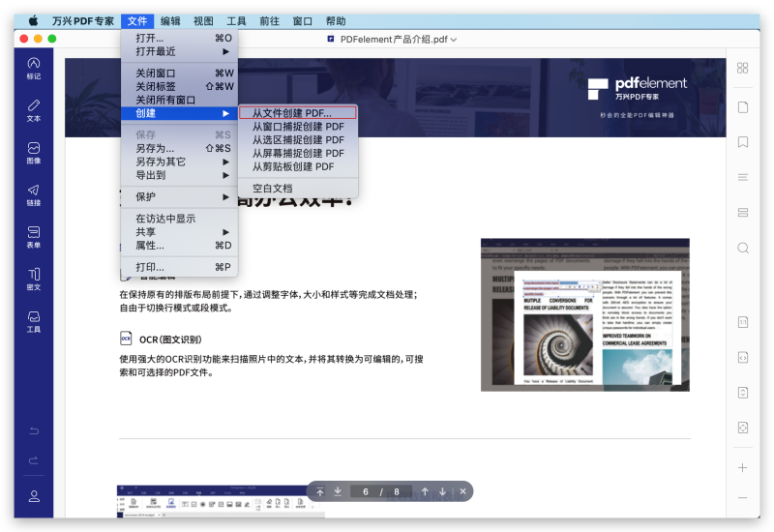
Task: Choose 打印... menu item
Action: [179, 267]
